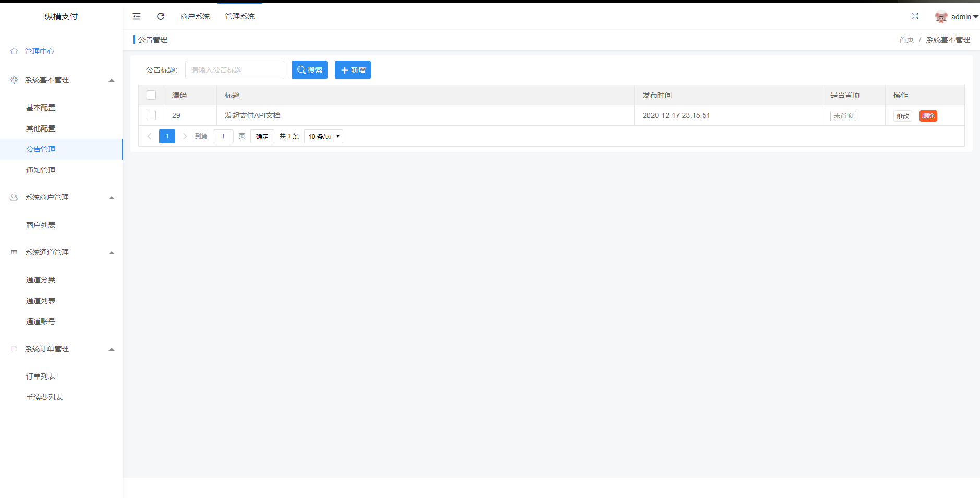Go to next page arrow in pagination

tap(185, 136)
